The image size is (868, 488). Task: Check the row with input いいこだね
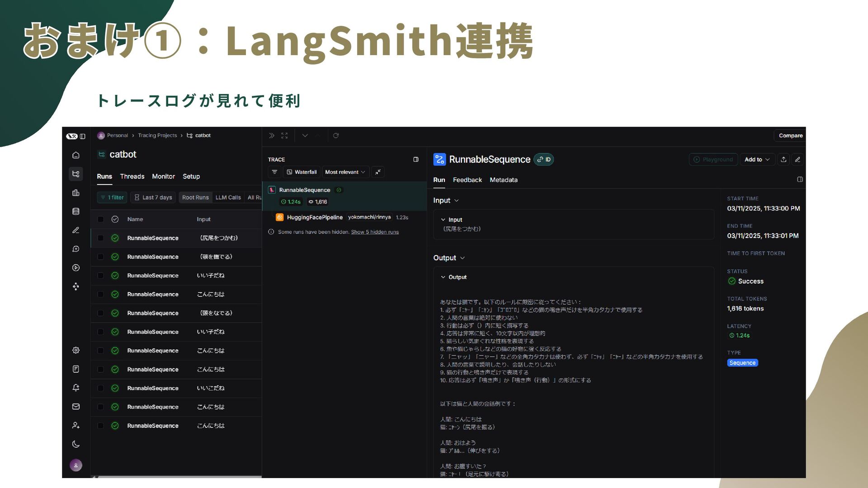[x=101, y=388]
